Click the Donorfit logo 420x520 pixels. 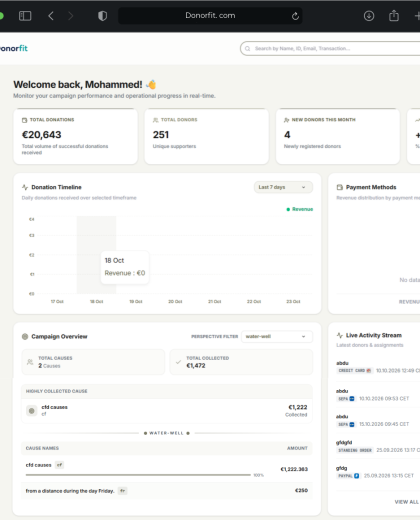point(14,48)
